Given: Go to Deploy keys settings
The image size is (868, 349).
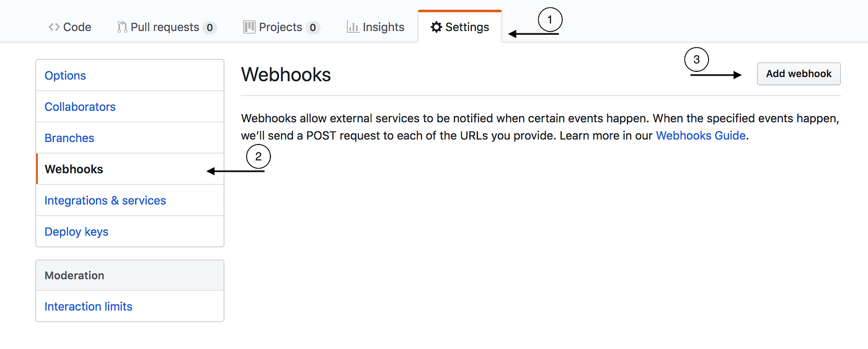Looking at the screenshot, I should pyautogui.click(x=76, y=232).
